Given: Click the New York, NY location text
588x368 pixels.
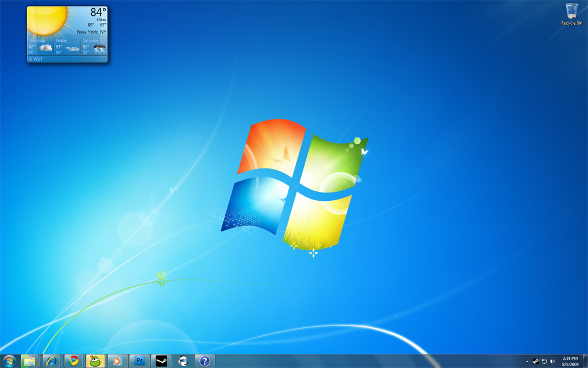Looking at the screenshot, I should pos(92,32).
